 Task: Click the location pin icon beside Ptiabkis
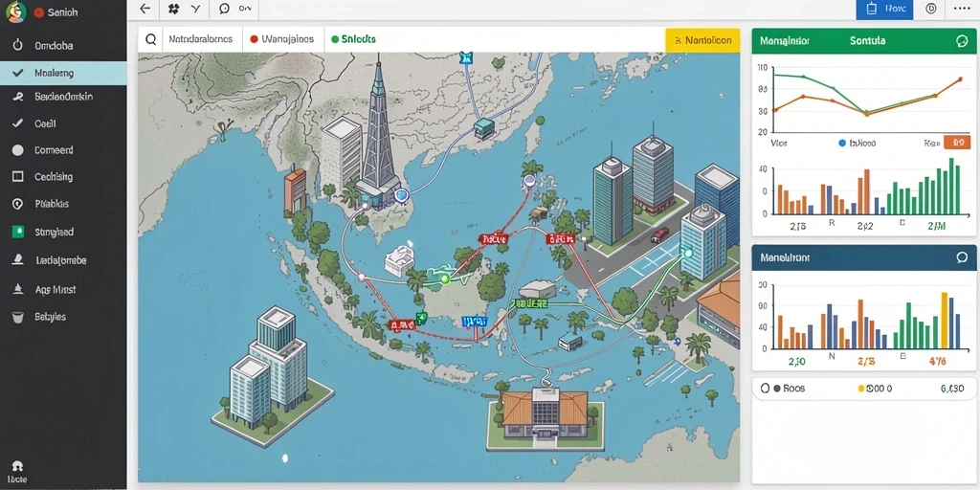(x=17, y=204)
